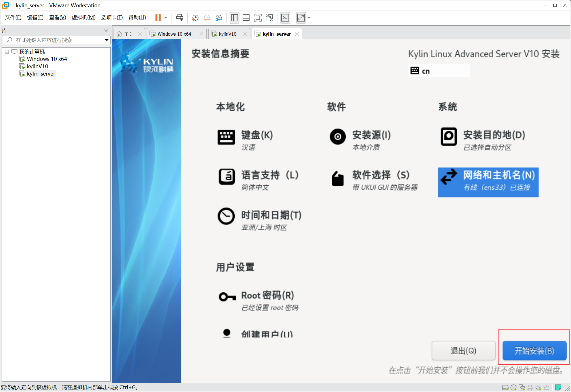
Task: Toggle the stretch guest display button
Action: [x=301, y=18]
